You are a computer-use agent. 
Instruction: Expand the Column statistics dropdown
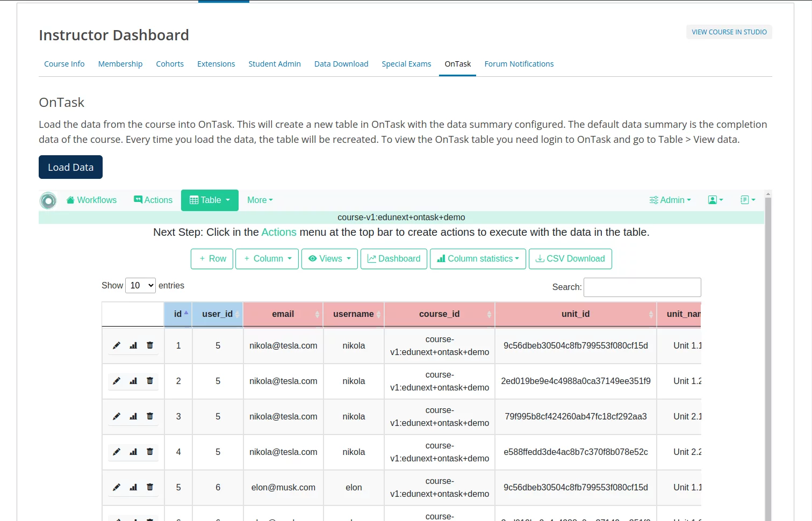(x=478, y=259)
